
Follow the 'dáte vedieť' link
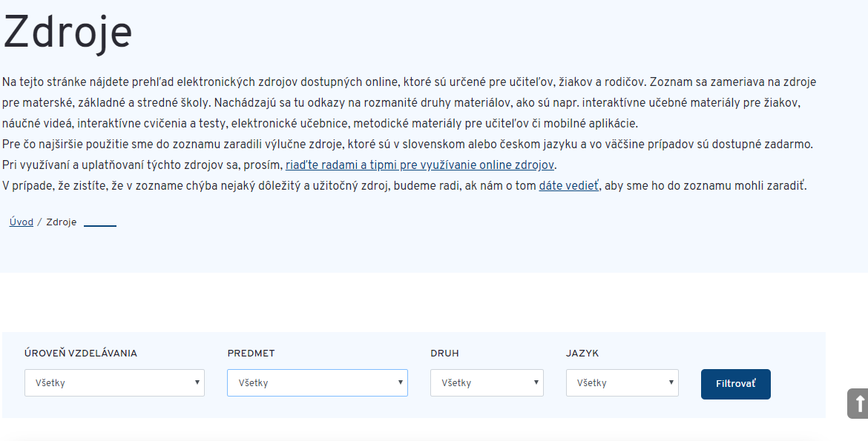pyautogui.click(x=568, y=186)
